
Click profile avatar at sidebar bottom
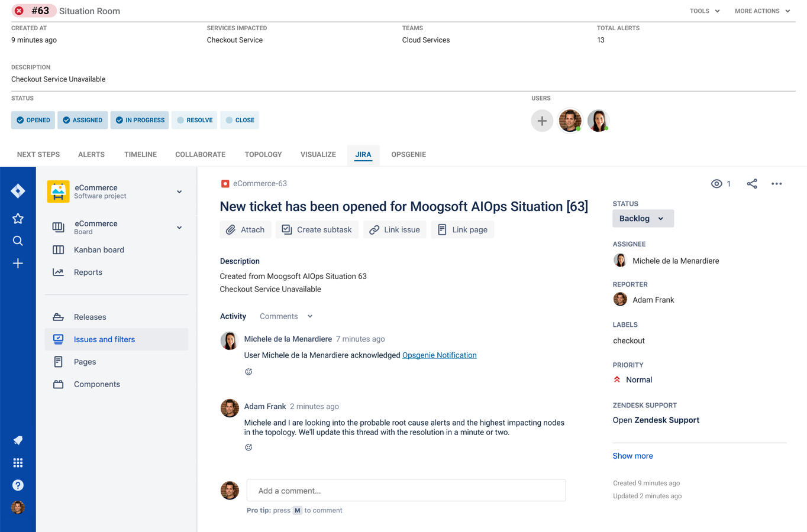click(18, 508)
